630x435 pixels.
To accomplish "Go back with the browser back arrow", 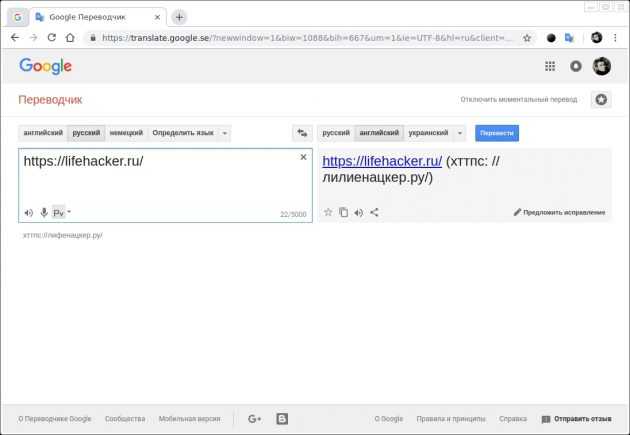I will pos(15,38).
